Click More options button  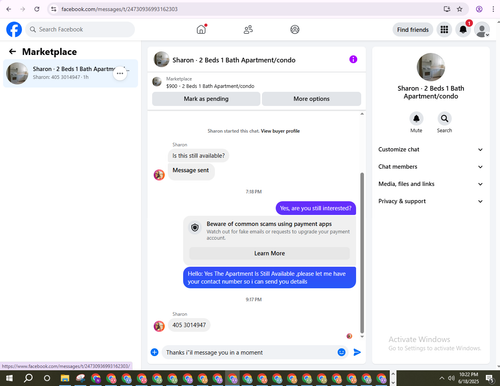311,99
